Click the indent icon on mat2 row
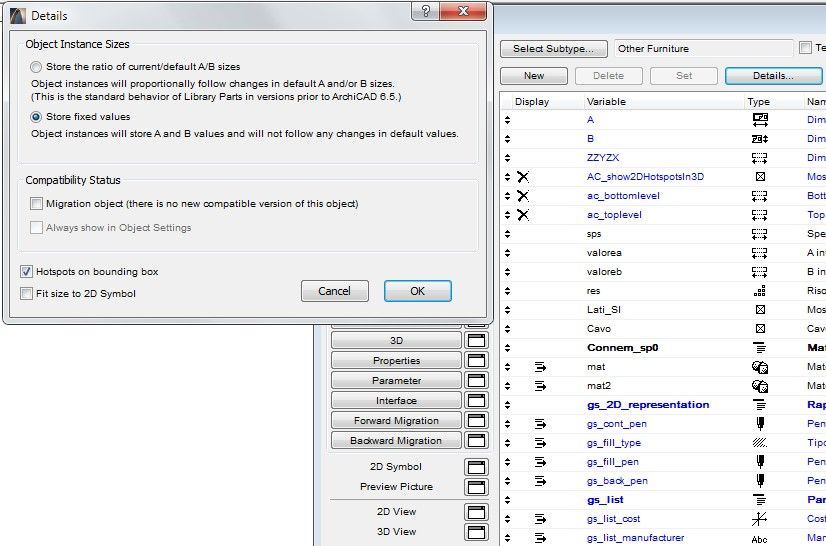The height and width of the screenshot is (546, 826). pyautogui.click(x=540, y=386)
